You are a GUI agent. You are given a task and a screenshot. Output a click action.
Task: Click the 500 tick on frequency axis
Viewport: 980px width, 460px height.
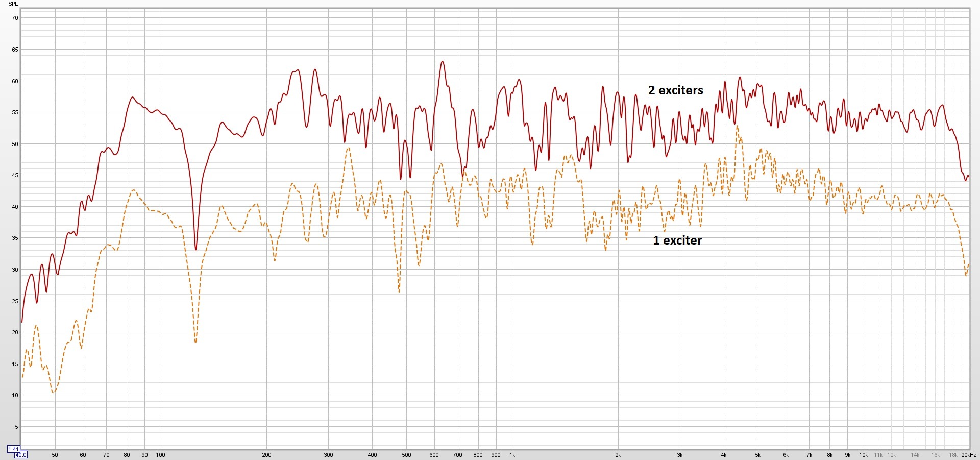point(406,455)
